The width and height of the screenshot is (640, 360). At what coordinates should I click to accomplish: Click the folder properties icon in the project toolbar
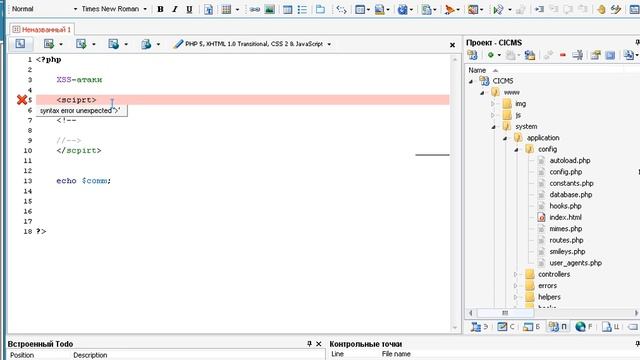tap(596, 55)
